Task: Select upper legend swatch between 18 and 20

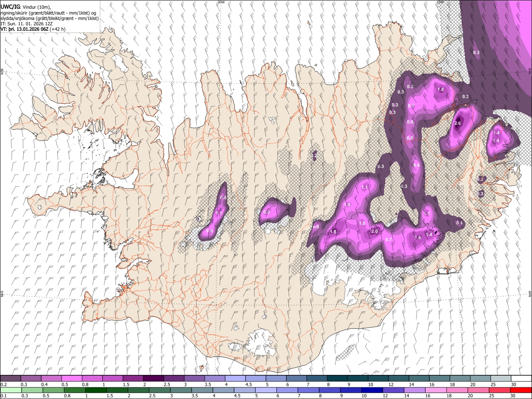Action: click(459, 378)
